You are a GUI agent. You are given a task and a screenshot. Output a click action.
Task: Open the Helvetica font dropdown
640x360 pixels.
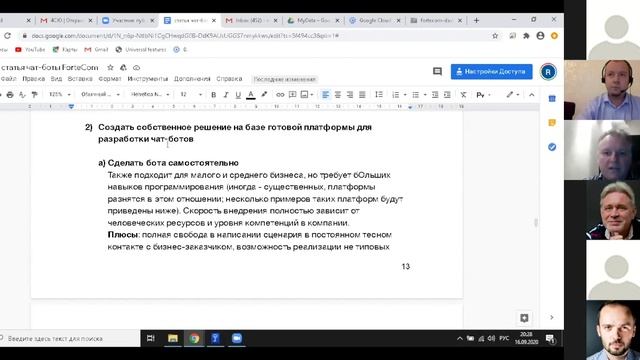pyautogui.click(x=150, y=95)
